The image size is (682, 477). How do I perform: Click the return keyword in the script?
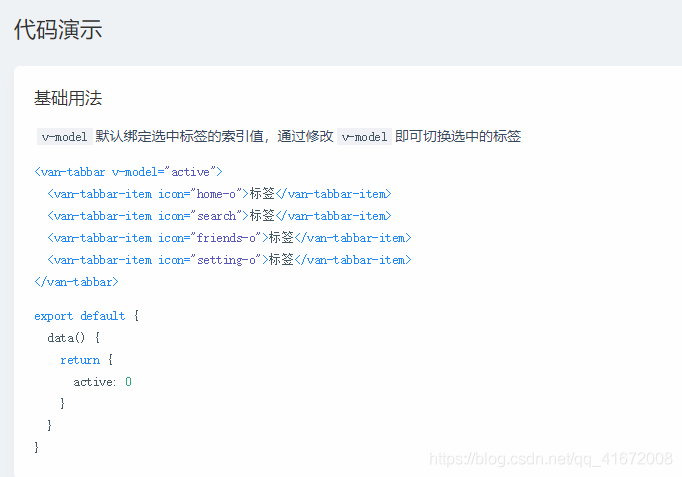[x=80, y=360]
